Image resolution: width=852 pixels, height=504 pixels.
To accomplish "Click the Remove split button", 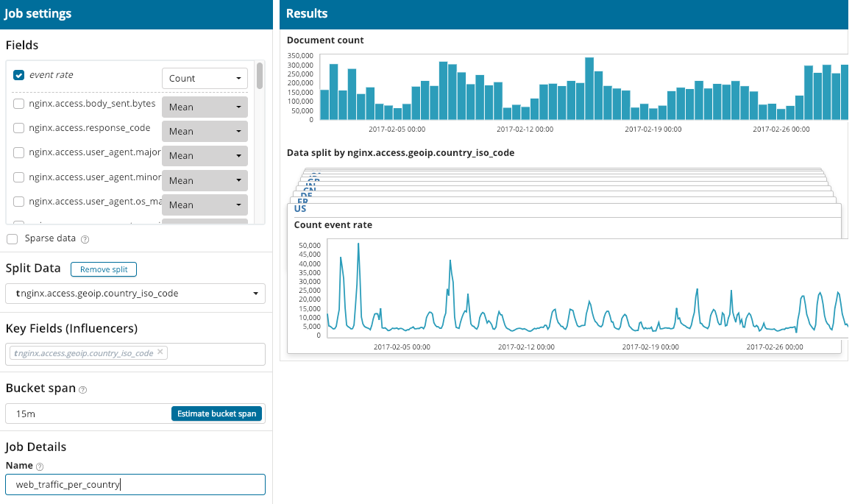I will click(x=103, y=269).
